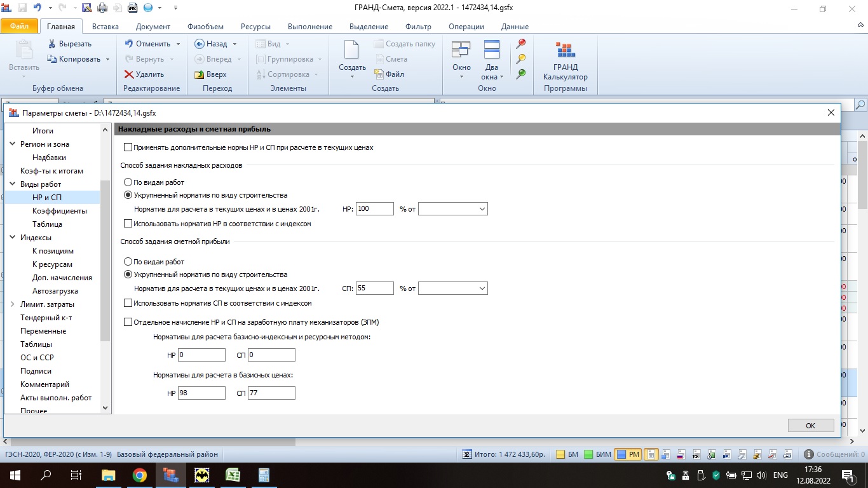Viewport: 868px width, 488px height.
Task: Open the Назад history dropdown arrow
Action: coord(234,44)
